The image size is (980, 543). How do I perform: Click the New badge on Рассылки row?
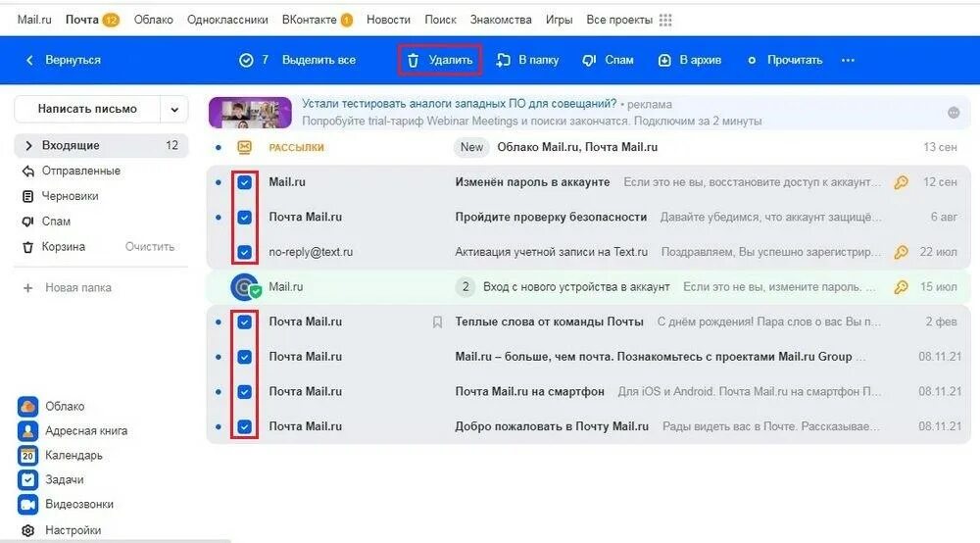click(x=471, y=147)
